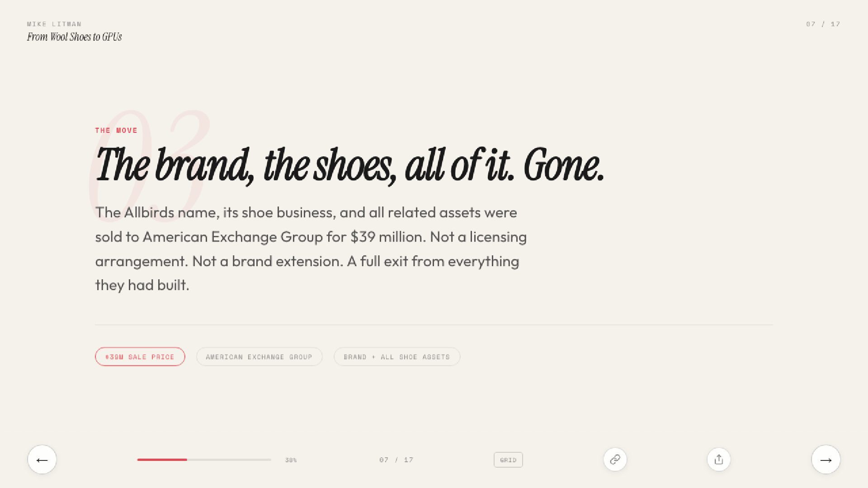This screenshot has width=868, height=488.
Task: Click the 38% progress label
Action: pyautogui.click(x=291, y=460)
